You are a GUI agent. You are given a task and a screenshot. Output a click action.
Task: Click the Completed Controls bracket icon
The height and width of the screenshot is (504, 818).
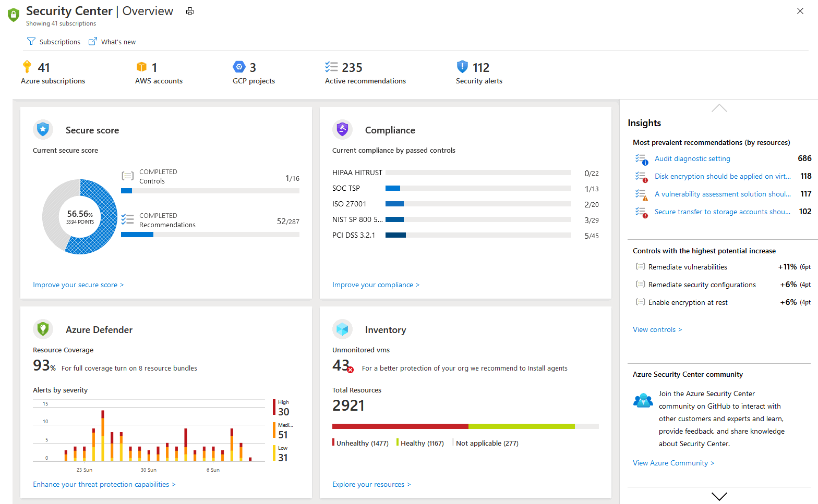pos(128,176)
